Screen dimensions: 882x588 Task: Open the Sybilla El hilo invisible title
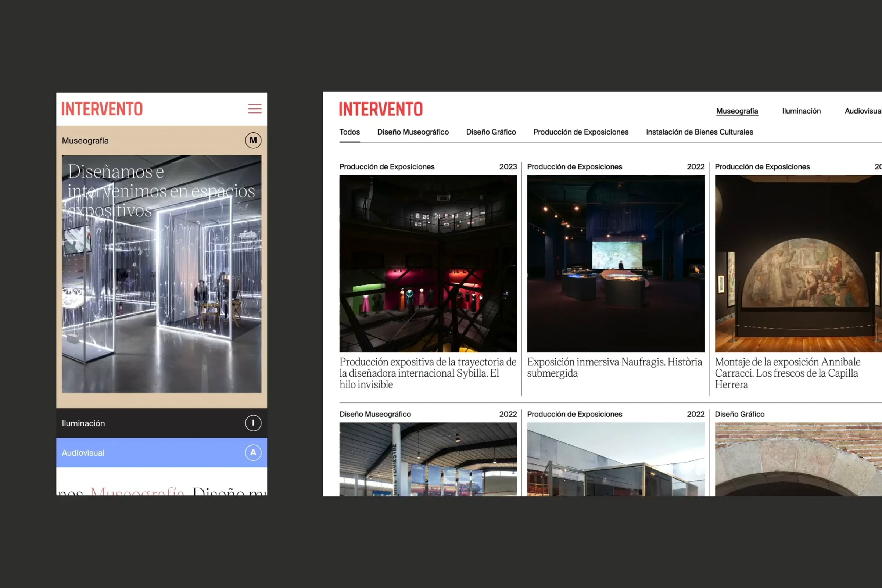[x=427, y=373]
